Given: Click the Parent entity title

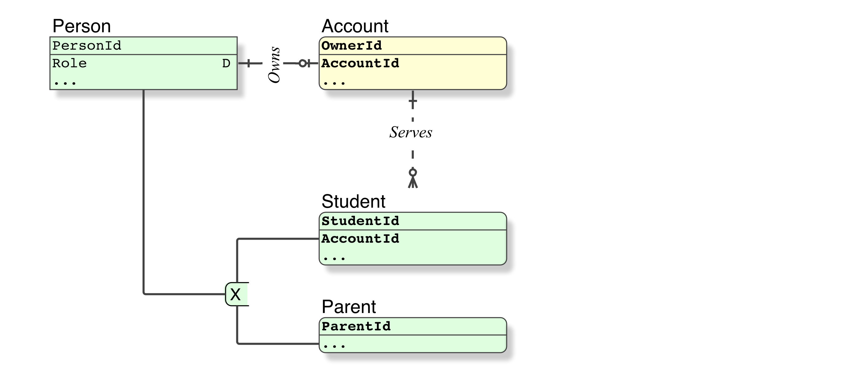Looking at the screenshot, I should point(348,307).
